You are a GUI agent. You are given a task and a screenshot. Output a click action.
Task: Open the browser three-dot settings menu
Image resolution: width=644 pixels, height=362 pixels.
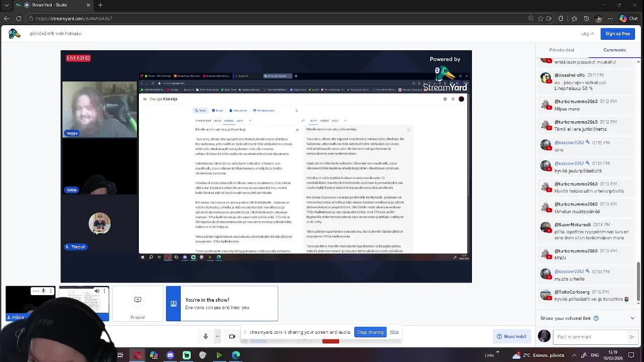pos(611,19)
